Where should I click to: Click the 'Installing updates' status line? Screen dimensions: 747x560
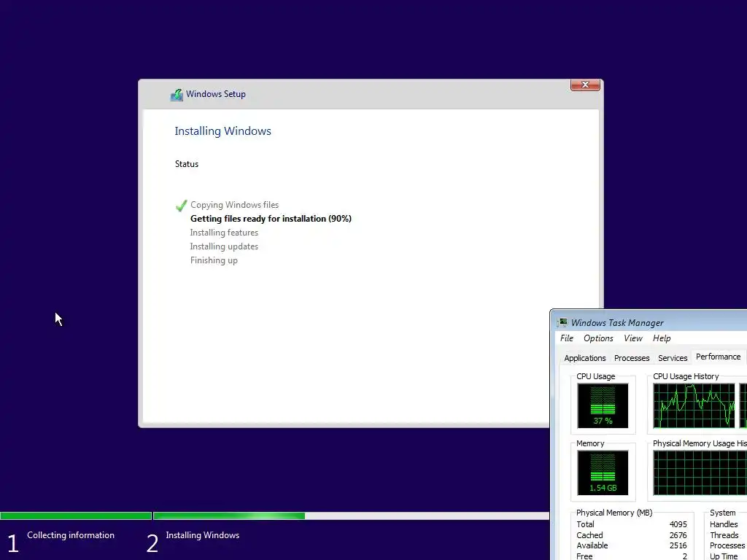pos(224,246)
